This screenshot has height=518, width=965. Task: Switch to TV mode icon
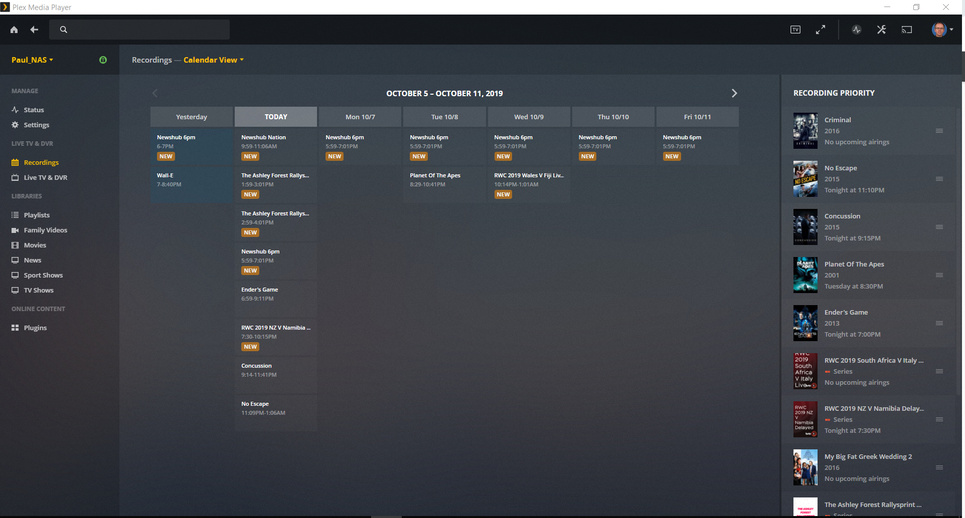click(795, 30)
